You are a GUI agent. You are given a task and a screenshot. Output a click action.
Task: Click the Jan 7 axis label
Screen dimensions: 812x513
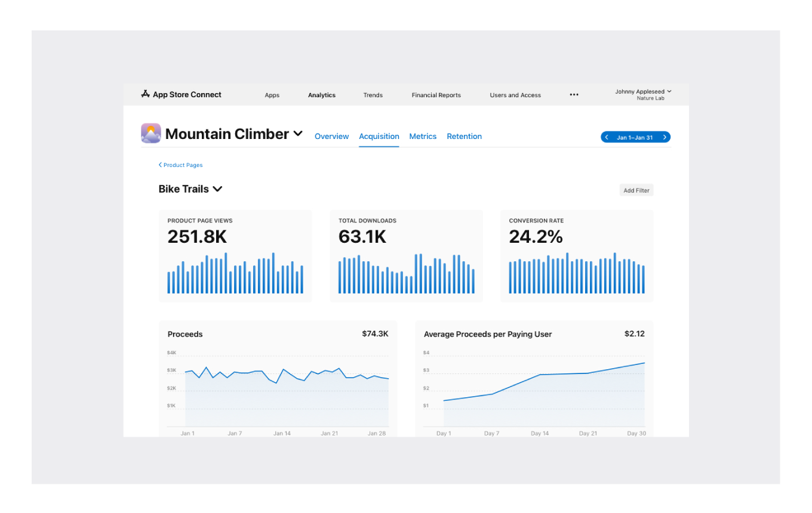coord(235,434)
